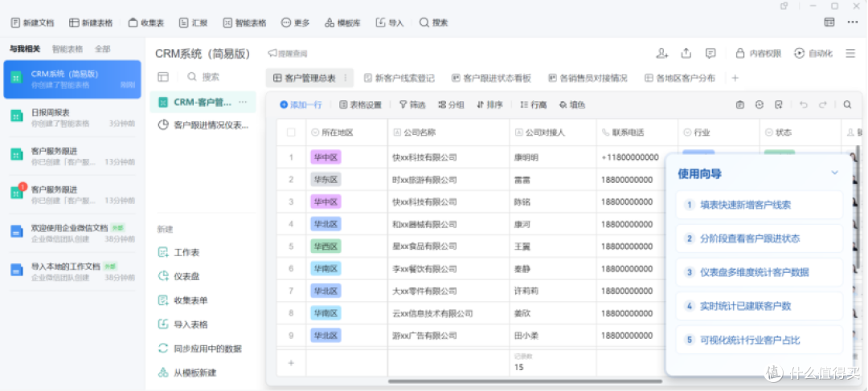Click 导入表格 under 新建
868x391 pixels.
[182, 324]
